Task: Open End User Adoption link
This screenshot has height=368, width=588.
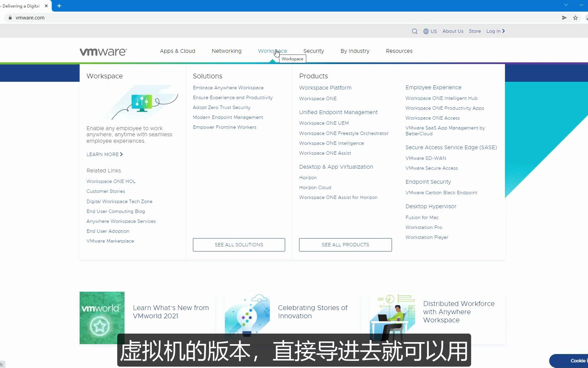Action: coord(108,231)
